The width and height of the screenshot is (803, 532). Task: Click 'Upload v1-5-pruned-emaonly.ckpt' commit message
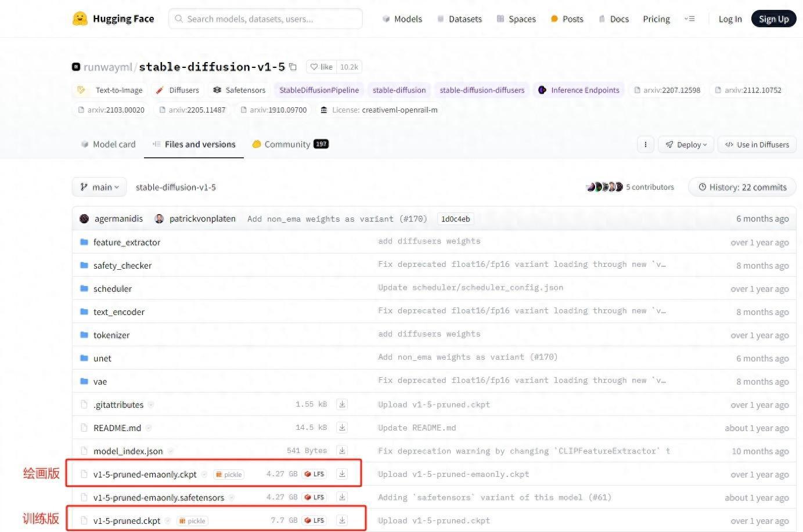click(453, 474)
